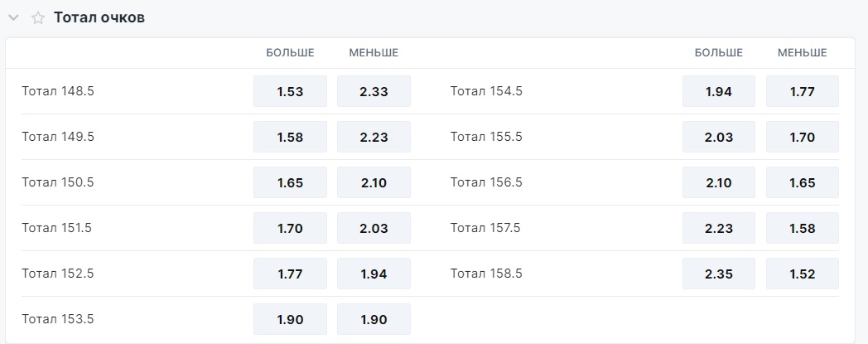
Task: Bet Меньше 2.23 on Тотал 149.5
Action: pyautogui.click(x=374, y=137)
